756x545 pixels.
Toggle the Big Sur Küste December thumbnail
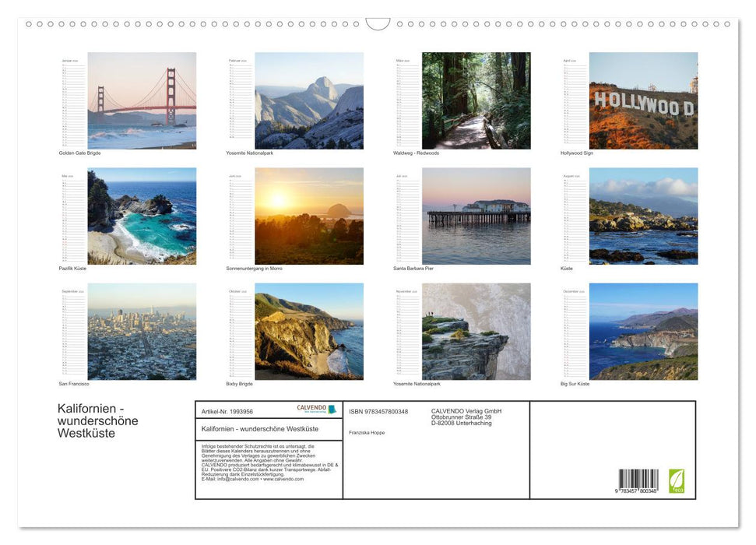(x=643, y=331)
